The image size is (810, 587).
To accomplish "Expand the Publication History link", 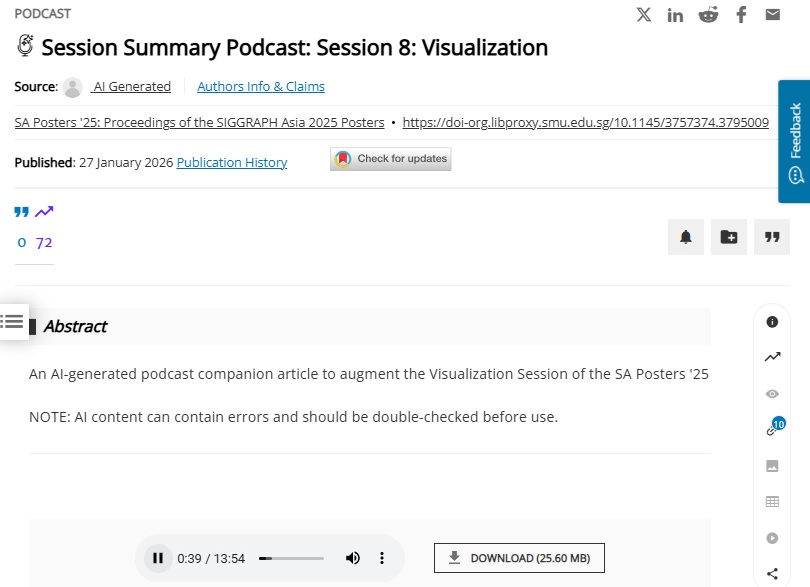I will (x=232, y=162).
